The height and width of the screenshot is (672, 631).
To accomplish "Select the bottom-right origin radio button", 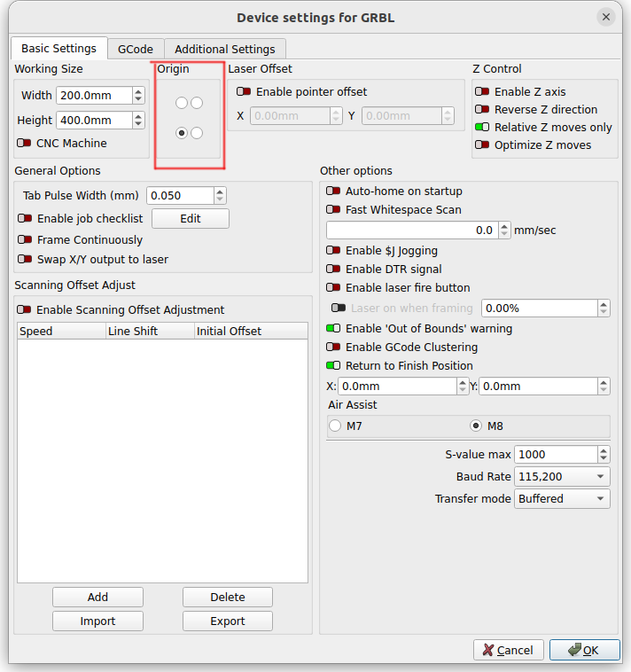I will pos(197,133).
